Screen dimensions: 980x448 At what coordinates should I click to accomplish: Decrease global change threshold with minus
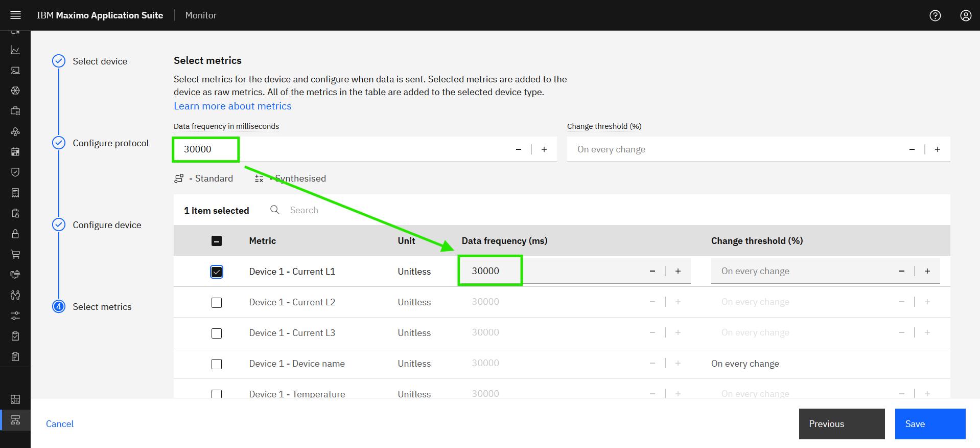(x=912, y=149)
